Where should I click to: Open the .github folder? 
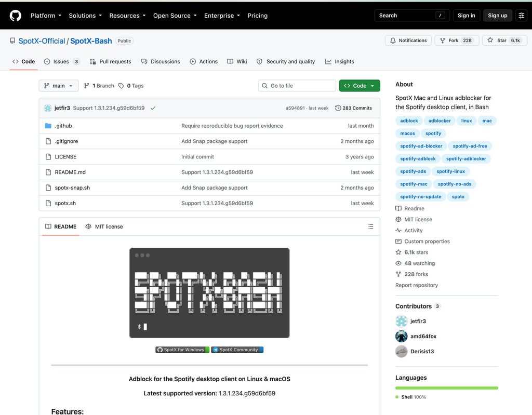tap(63, 126)
